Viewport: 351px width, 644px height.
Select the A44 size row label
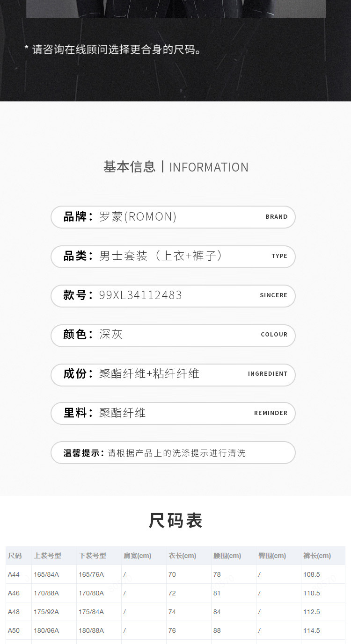[14, 574]
